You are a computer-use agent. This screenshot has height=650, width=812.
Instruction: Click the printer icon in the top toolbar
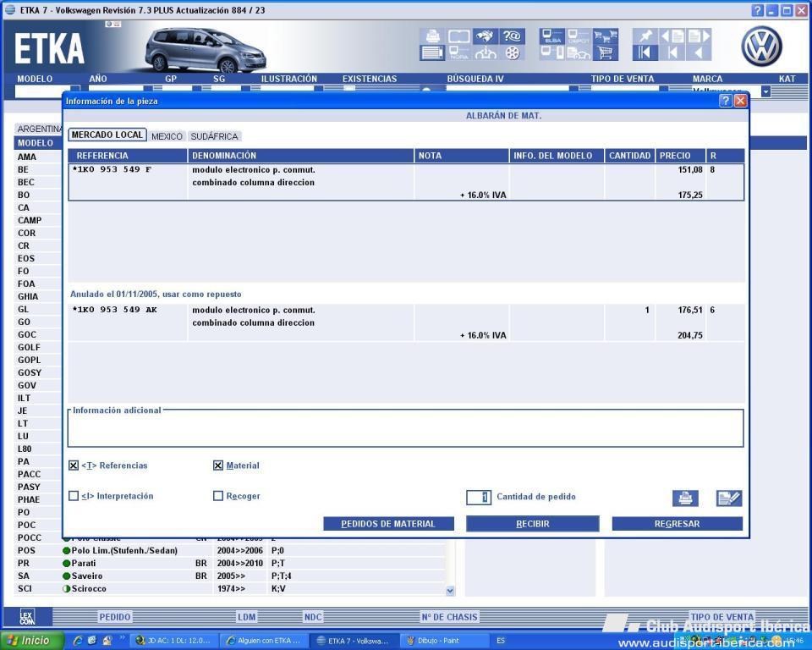(x=432, y=36)
